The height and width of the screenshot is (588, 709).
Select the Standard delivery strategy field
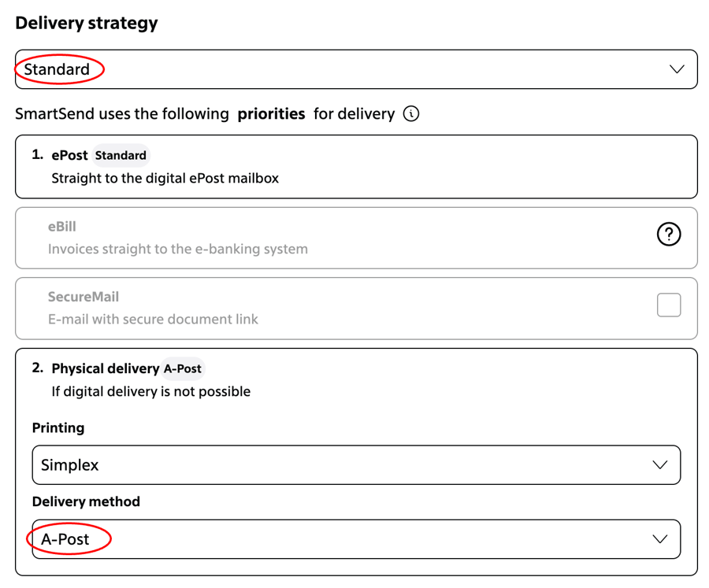356,69
